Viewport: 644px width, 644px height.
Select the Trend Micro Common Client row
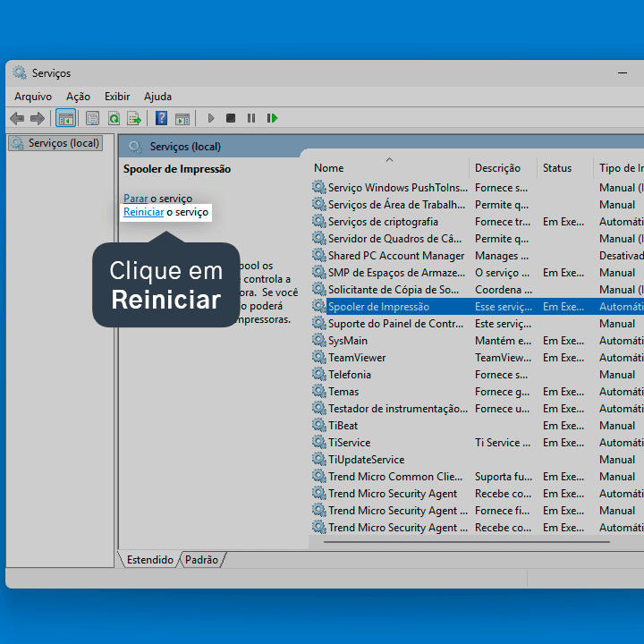coord(478,477)
